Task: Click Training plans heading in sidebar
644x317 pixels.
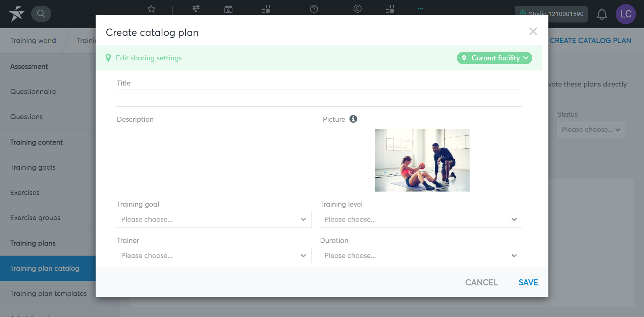Action: coord(33,243)
